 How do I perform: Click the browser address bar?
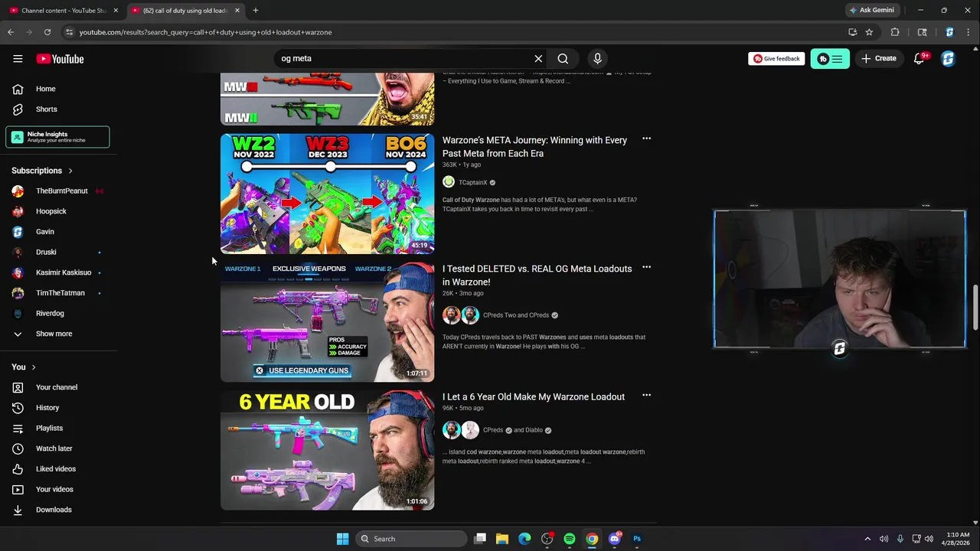click(459, 32)
